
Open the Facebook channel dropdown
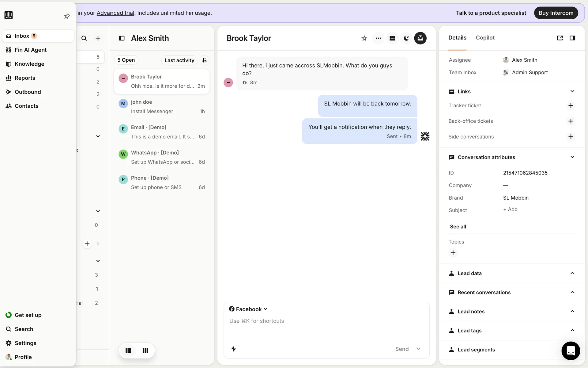click(x=248, y=309)
